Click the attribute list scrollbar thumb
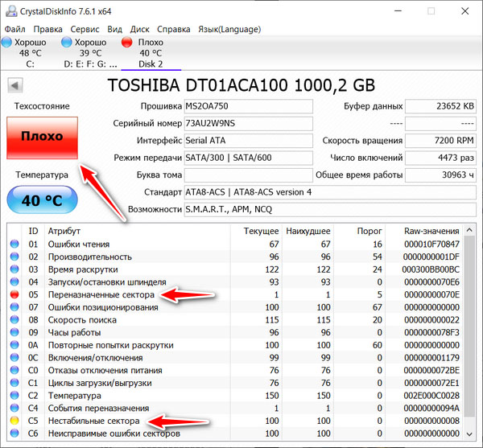 point(469,327)
